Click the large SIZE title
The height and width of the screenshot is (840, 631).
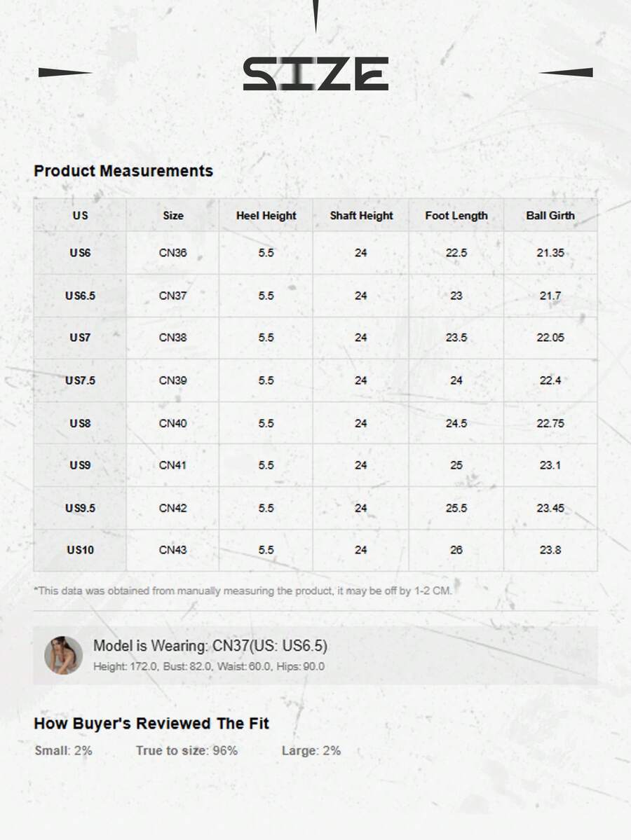pos(315,74)
